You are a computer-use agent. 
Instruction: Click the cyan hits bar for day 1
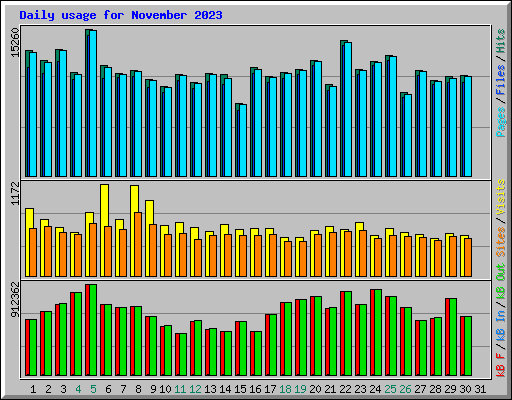tap(33, 114)
